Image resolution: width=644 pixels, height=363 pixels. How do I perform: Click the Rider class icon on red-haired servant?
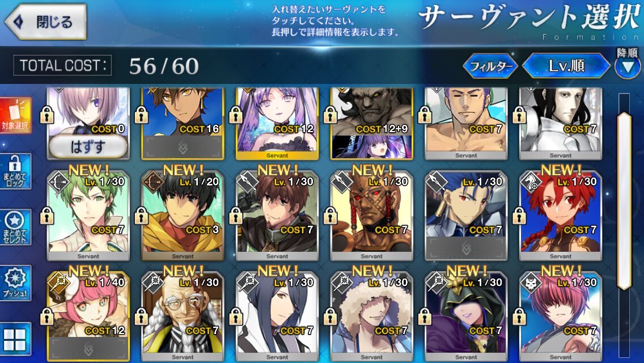(531, 182)
